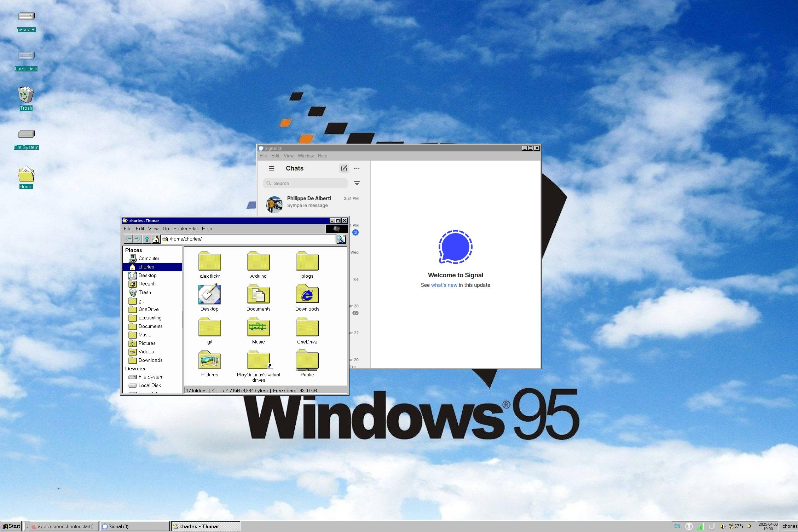Select accounting bookmark in sidebar
798x532 pixels.
pyautogui.click(x=152, y=318)
